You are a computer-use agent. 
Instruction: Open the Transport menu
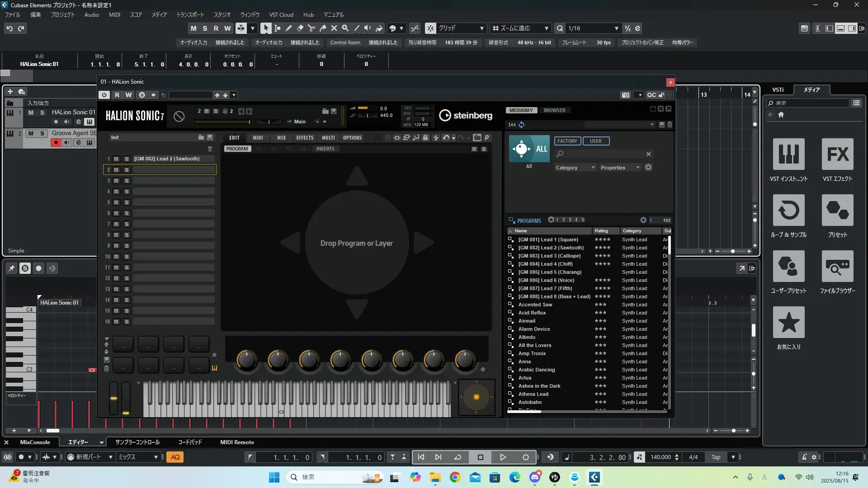click(190, 15)
